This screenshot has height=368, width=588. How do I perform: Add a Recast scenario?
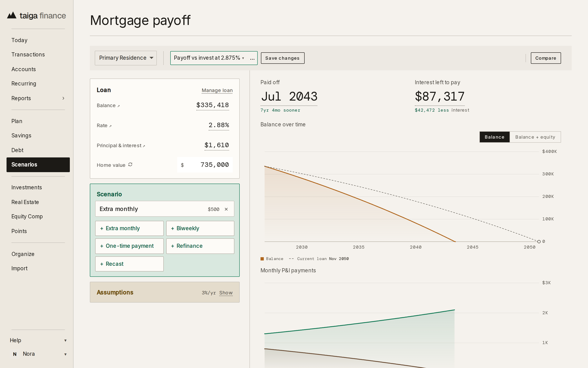pos(129,264)
